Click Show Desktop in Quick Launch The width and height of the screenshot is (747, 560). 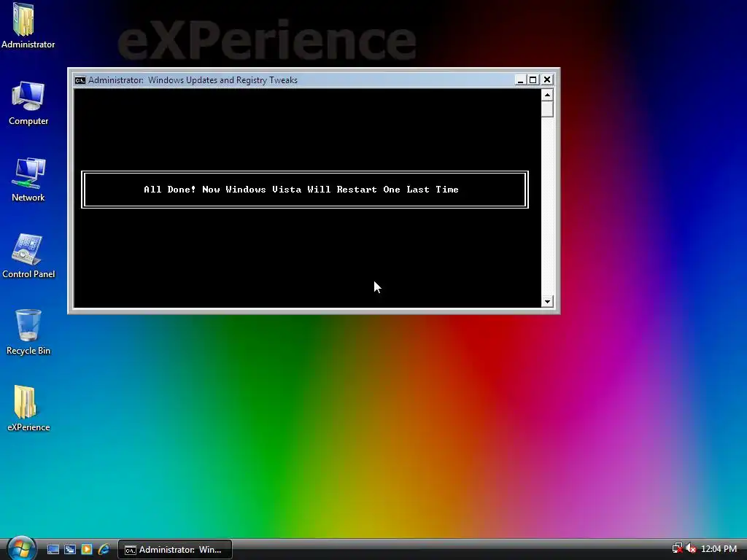[x=53, y=550]
